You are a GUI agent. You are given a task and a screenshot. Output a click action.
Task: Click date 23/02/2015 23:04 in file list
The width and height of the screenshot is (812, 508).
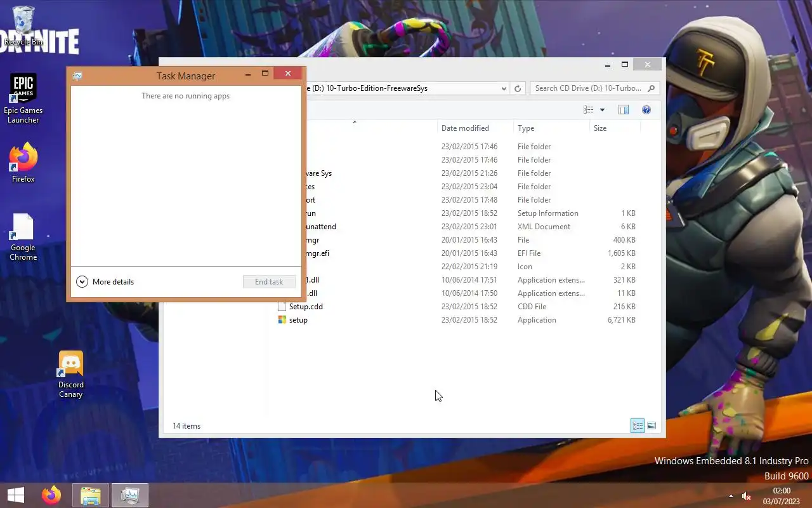click(x=469, y=187)
